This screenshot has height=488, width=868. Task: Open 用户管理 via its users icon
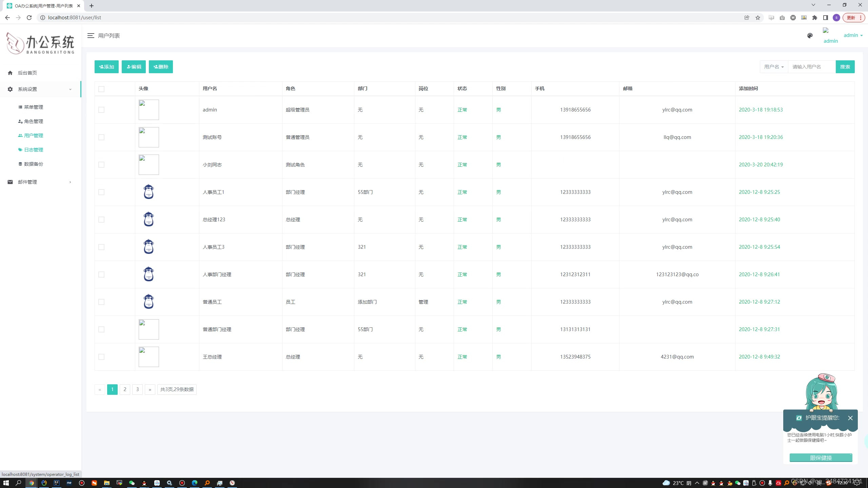[20, 135]
